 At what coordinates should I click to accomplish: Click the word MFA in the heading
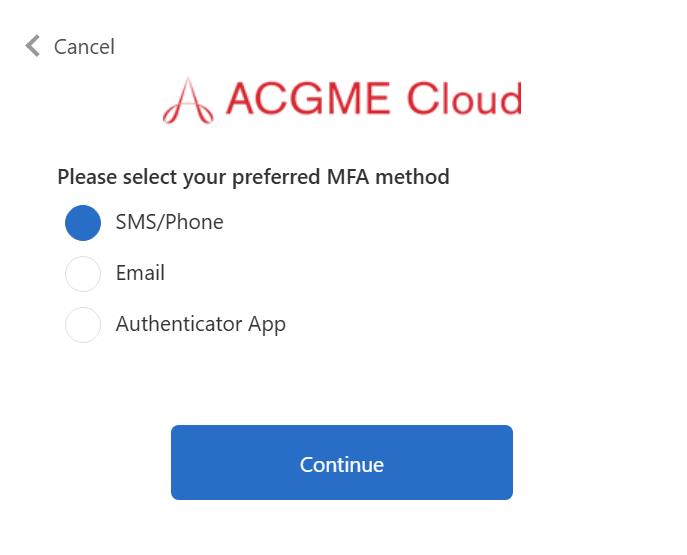(x=348, y=177)
